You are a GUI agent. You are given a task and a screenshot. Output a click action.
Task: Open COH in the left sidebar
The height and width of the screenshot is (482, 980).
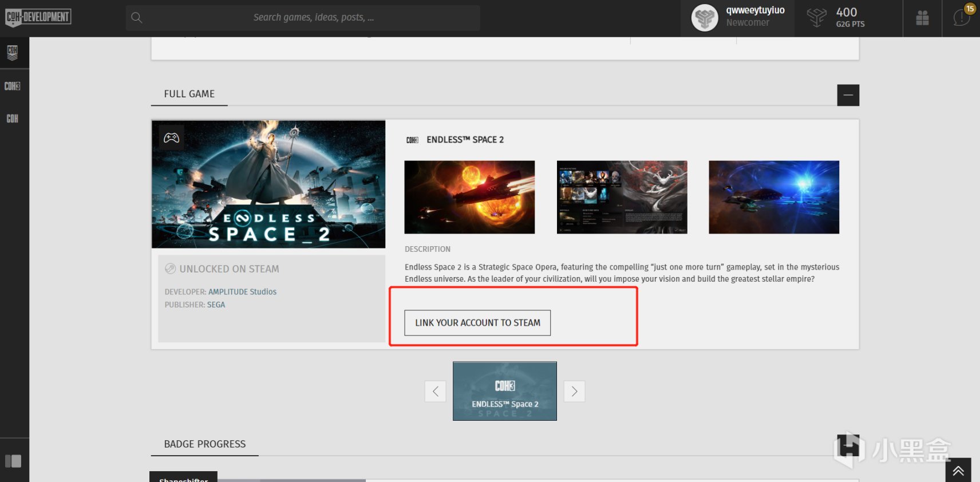click(12, 118)
